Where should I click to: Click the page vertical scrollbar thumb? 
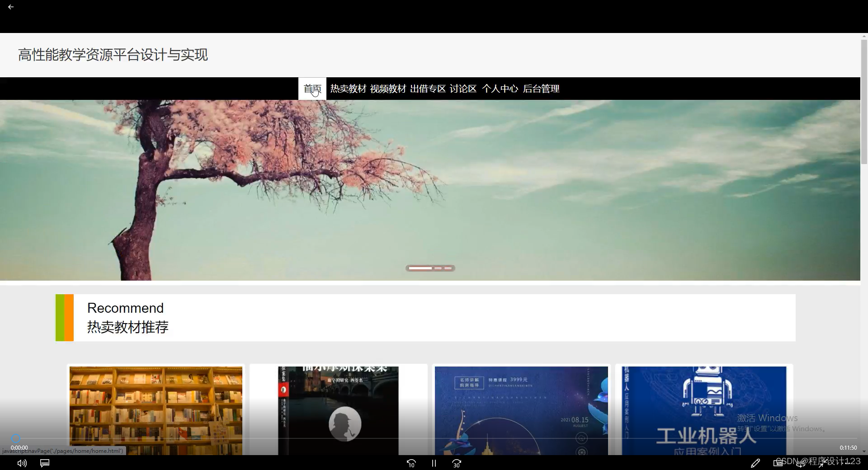[864, 102]
